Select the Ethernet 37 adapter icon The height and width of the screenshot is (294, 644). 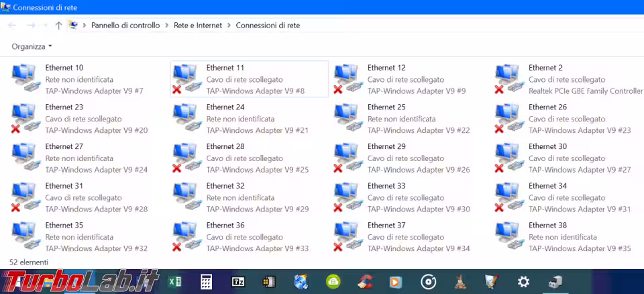[348, 237]
